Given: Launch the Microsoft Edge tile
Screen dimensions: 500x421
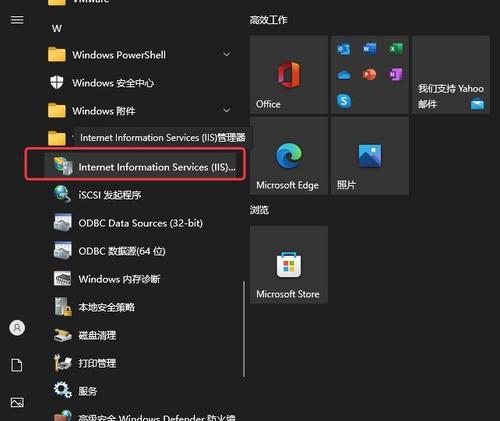Looking at the screenshot, I should tap(289, 156).
